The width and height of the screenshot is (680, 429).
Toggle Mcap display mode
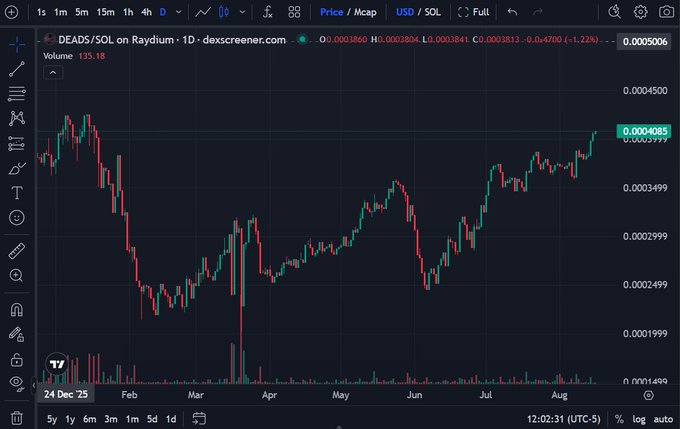(x=365, y=12)
